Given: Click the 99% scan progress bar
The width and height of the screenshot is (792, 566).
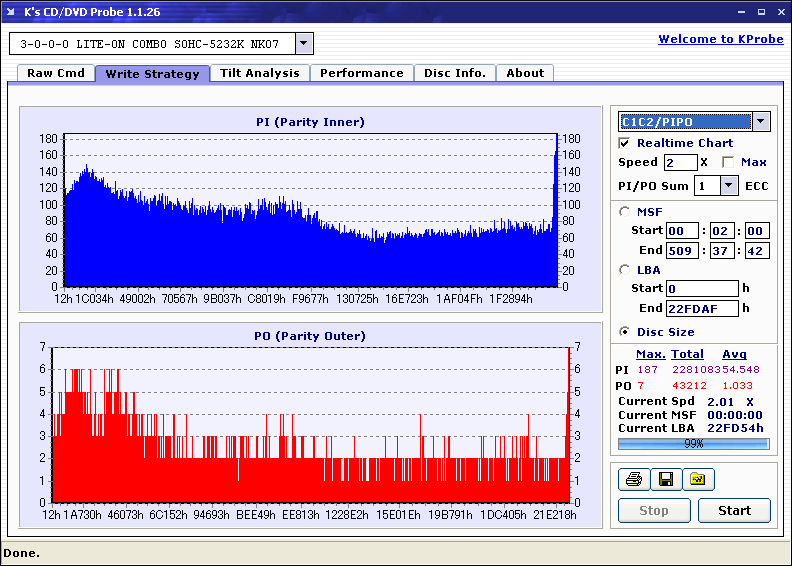Looking at the screenshot, I should 693,443.
